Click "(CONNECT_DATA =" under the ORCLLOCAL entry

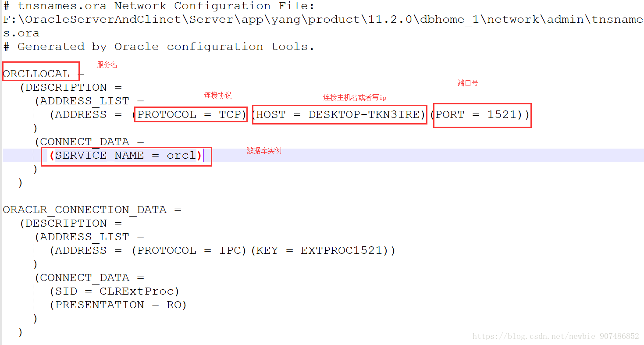pyautogui.click(x=89, y=142)
